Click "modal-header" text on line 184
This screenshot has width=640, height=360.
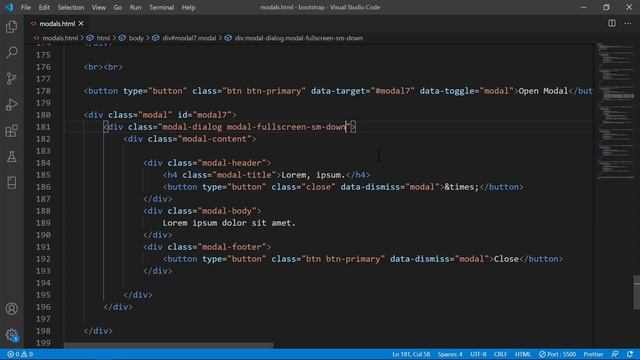[231, 163]
